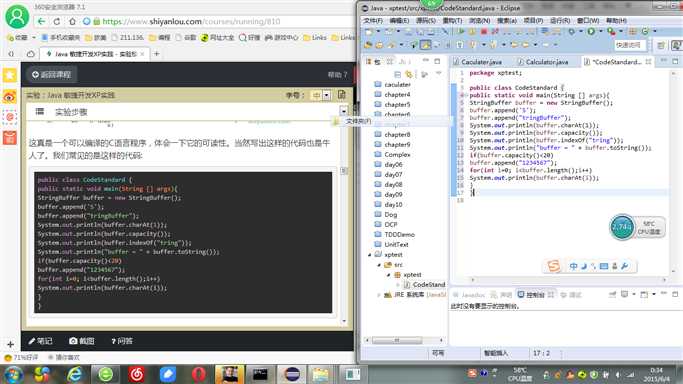
Task: Click the browser back arrow button
Action: (41, 21)
